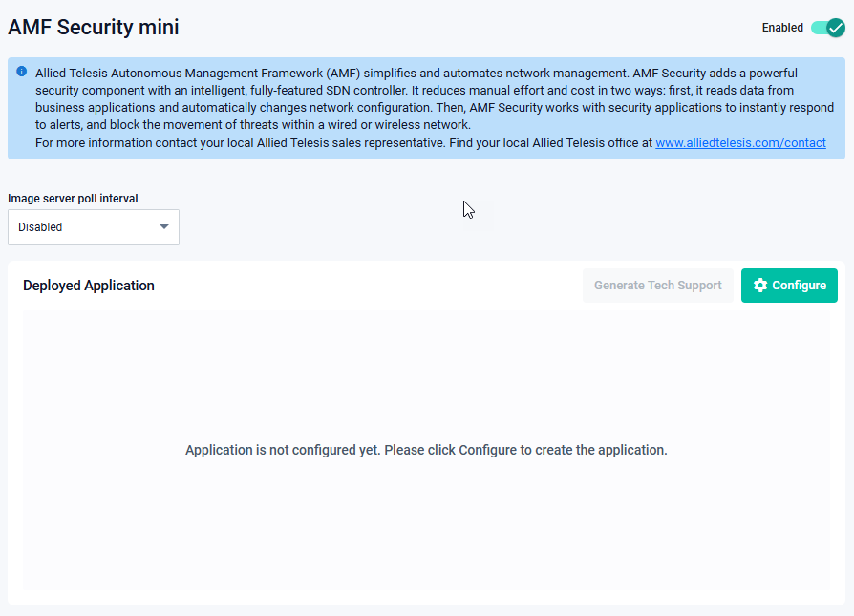Click the Enabled label beside the switch
The height and width of the screenshot is (616, 854).
click(x=782, y=28)
